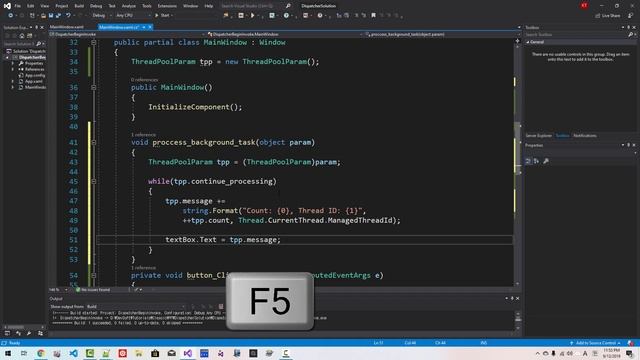Viewport: 640px width, 360px height.
Task: Collapse the while block at line 45
Action: (x=93, y=181)
